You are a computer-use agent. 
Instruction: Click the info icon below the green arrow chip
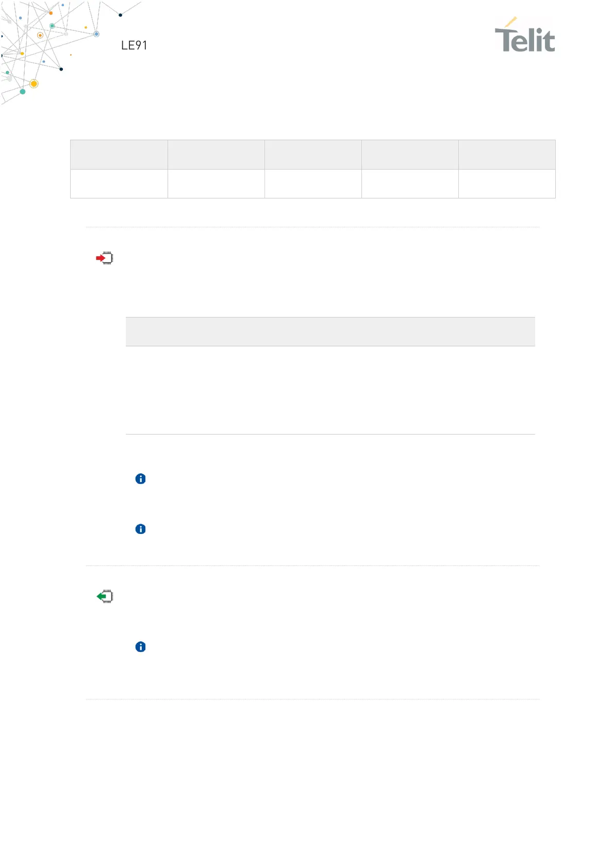(x=140, y=647)
